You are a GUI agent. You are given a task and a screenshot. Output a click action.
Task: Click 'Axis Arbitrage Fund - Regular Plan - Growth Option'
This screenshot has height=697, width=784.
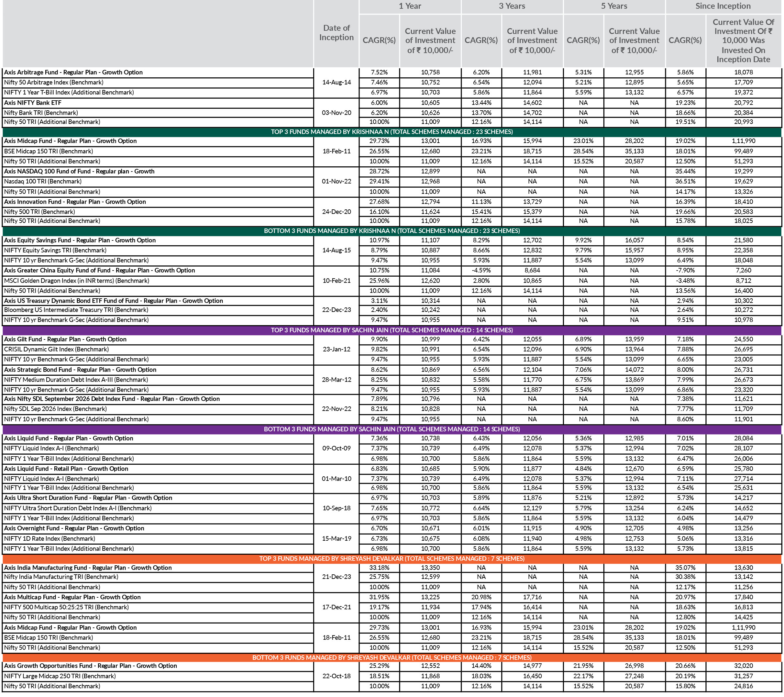pyautogui.click(x=73, y=72)
